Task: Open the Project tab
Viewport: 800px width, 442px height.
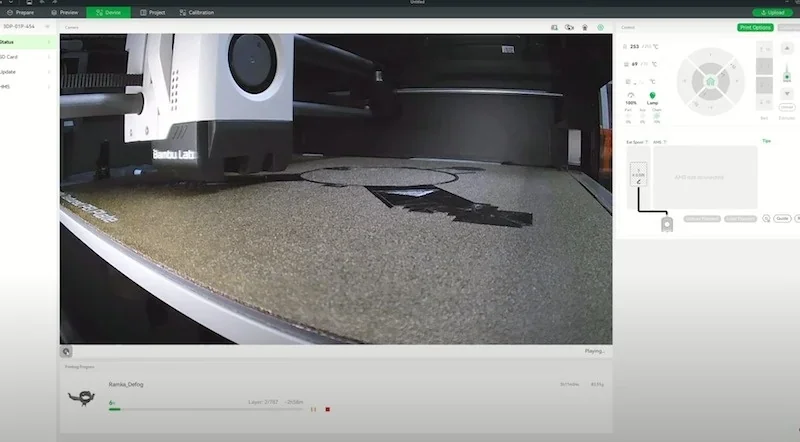Action: [153, 12]
